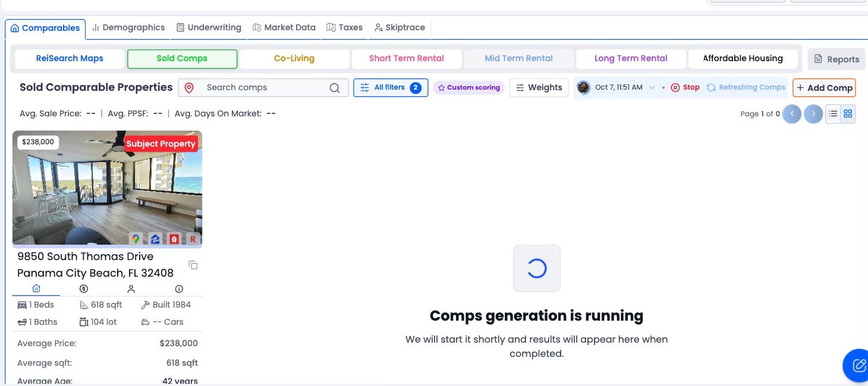868x386 pixels.
Task: Click the filter count badge showing 2
Action: click(x=416, y=88)
